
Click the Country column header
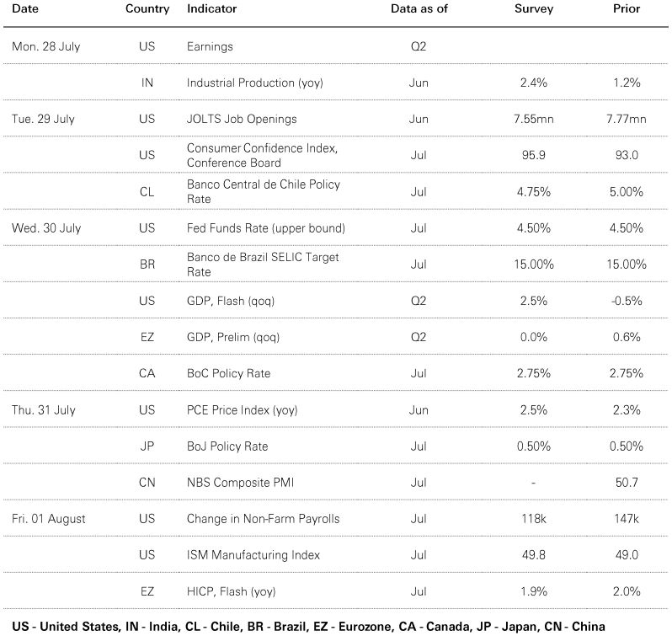click(x=147, y=9)
